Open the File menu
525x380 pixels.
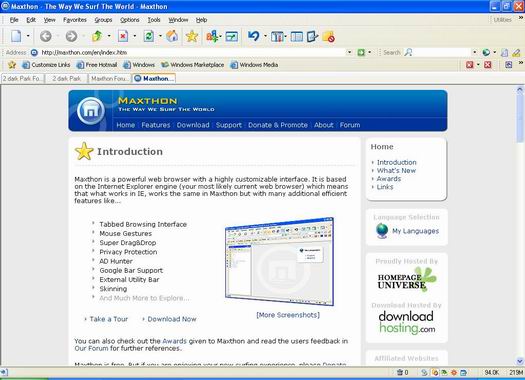[x=14, y=20]
